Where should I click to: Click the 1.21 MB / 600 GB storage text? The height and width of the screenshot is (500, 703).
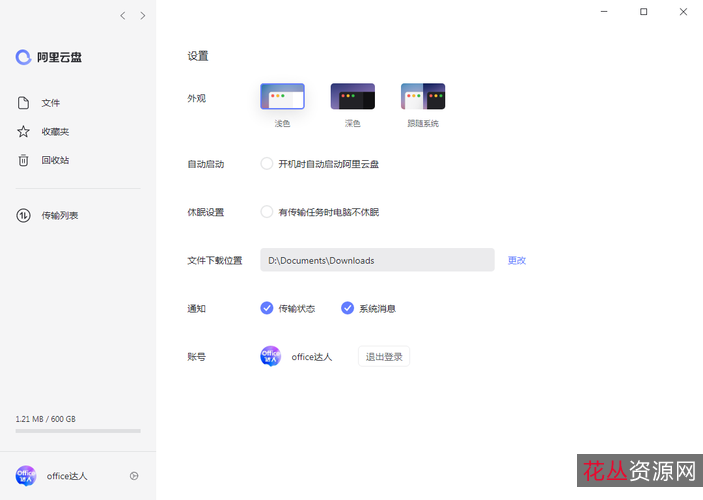(x=46, y=419)
